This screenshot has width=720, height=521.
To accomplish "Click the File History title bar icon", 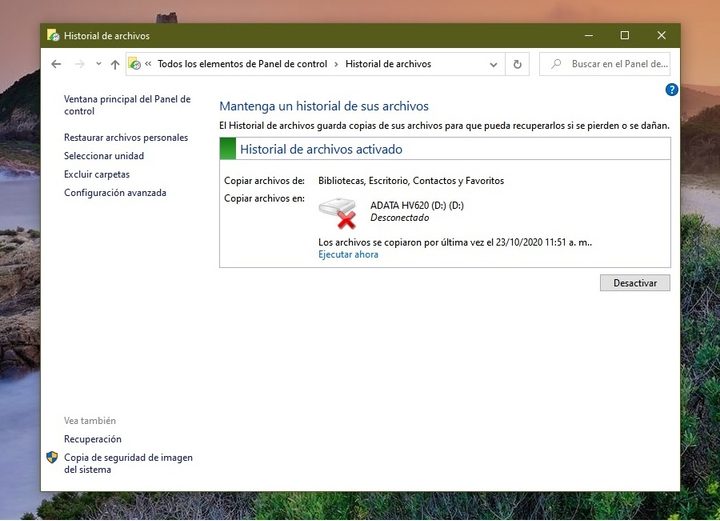I will (x=53, y=35).
